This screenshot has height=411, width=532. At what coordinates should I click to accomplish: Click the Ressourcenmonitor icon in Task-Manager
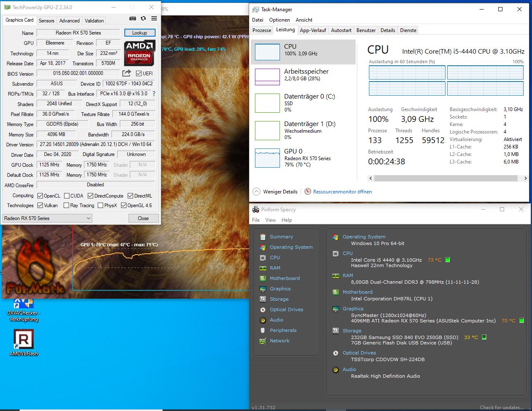point(308,191)
